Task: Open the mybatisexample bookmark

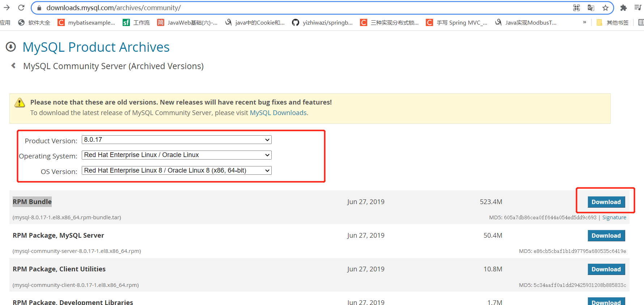Action: point(86,22)
